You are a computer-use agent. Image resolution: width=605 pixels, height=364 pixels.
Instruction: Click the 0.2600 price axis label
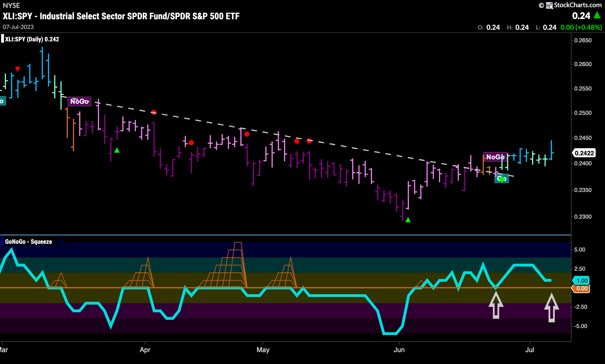point(583,64)
